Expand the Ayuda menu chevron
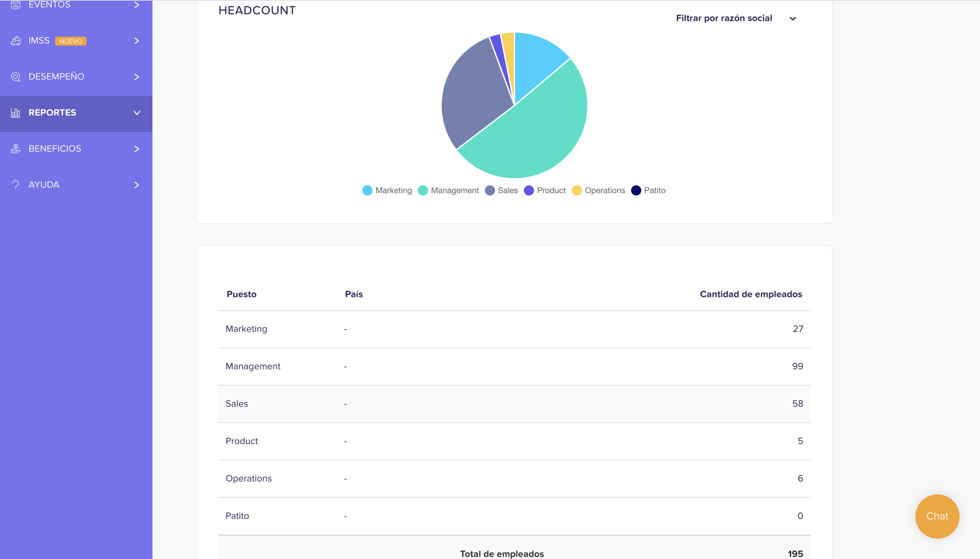 136,185
